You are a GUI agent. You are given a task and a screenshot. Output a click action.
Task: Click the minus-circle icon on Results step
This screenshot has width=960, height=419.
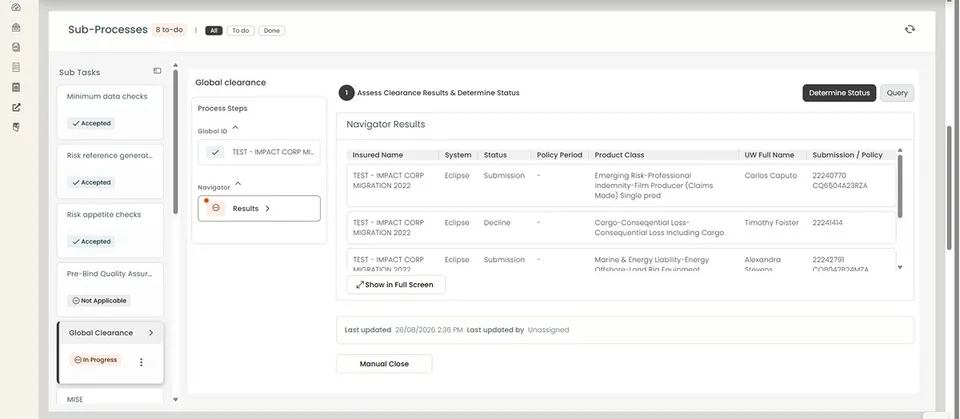(216, 208)
